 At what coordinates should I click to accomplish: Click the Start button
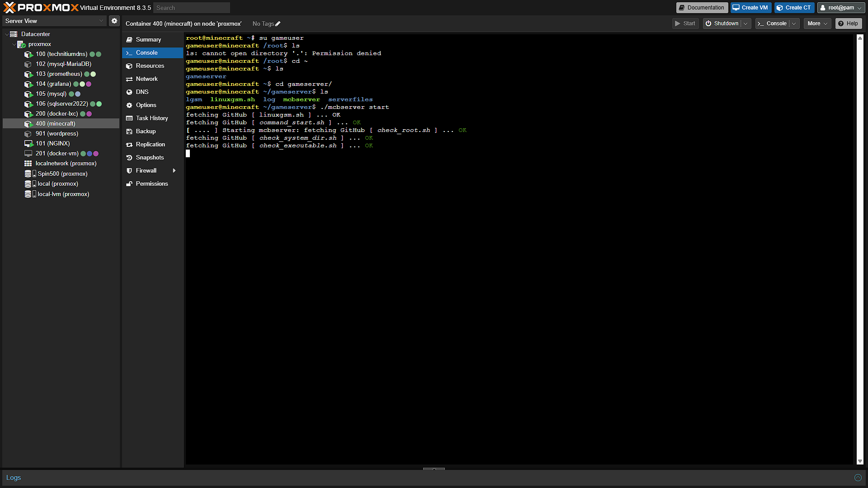pos(685,23)
